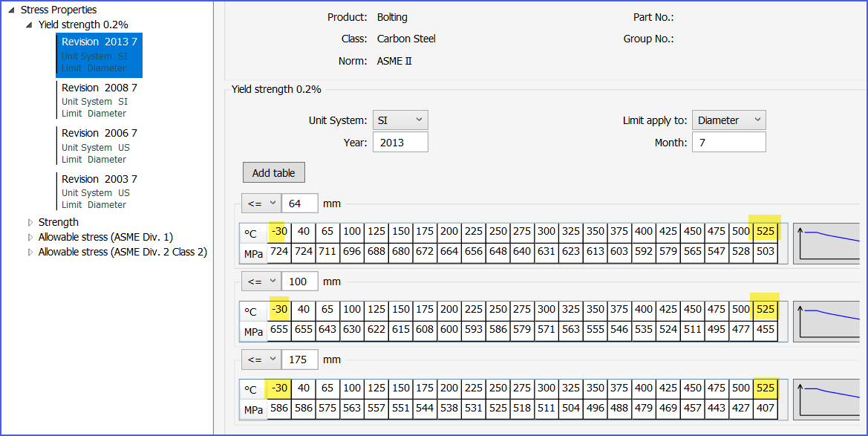Open the Limit apply to dropdown
The width and height of the screenshot is (868, 436).
(x=728, y=120)
